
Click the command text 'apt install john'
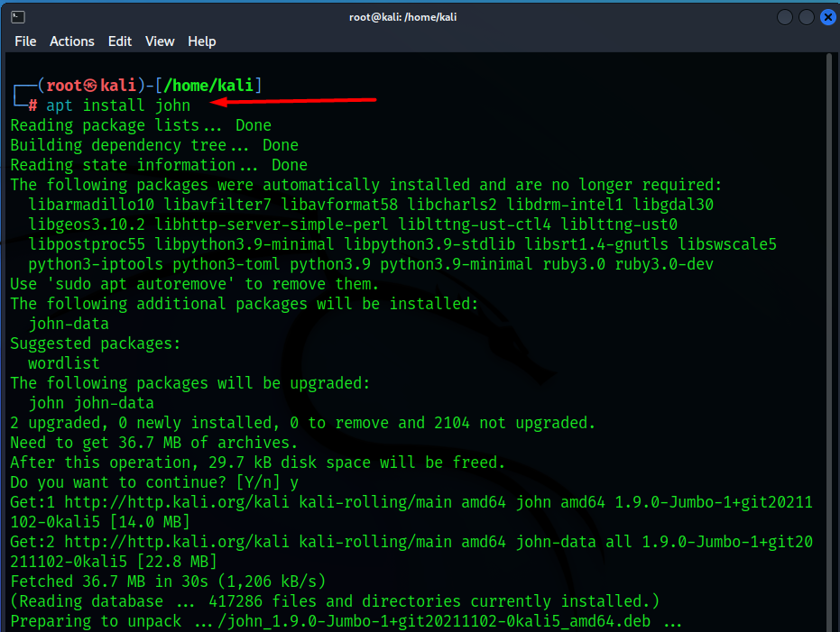(118, 105)
